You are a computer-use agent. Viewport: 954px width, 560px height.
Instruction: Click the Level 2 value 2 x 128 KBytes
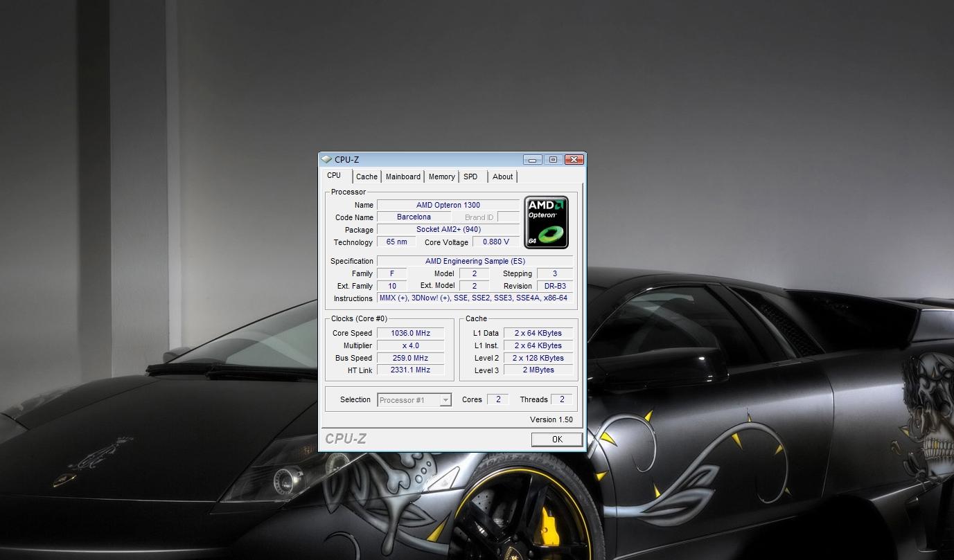[538, 358]
